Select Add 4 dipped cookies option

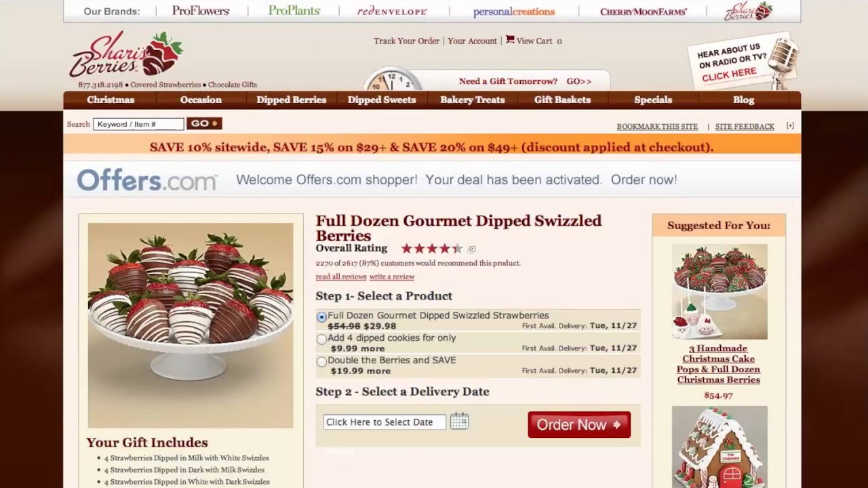pyautogui.click(x=321, y=339)
